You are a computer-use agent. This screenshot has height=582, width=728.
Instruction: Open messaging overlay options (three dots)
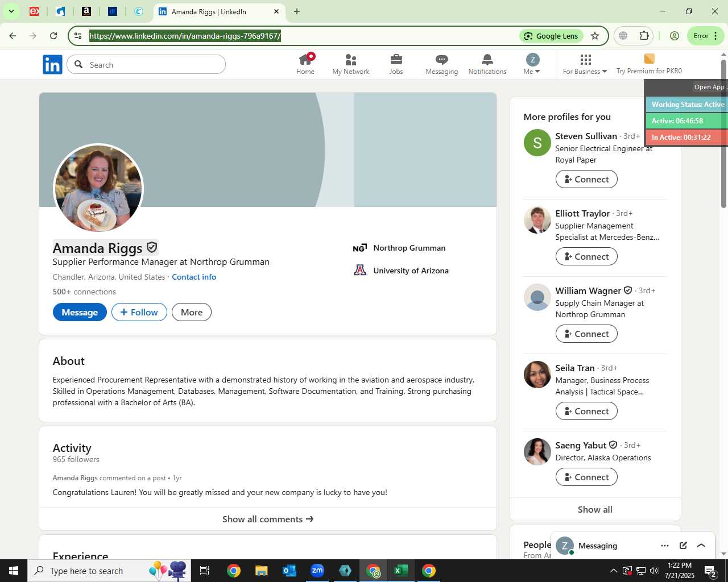(665, 546)
